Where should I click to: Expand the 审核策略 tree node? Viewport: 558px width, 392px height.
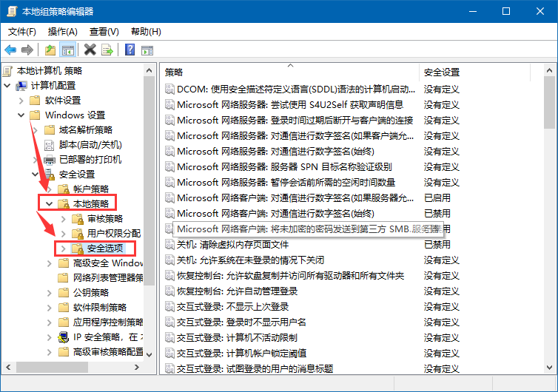(63, 218)
